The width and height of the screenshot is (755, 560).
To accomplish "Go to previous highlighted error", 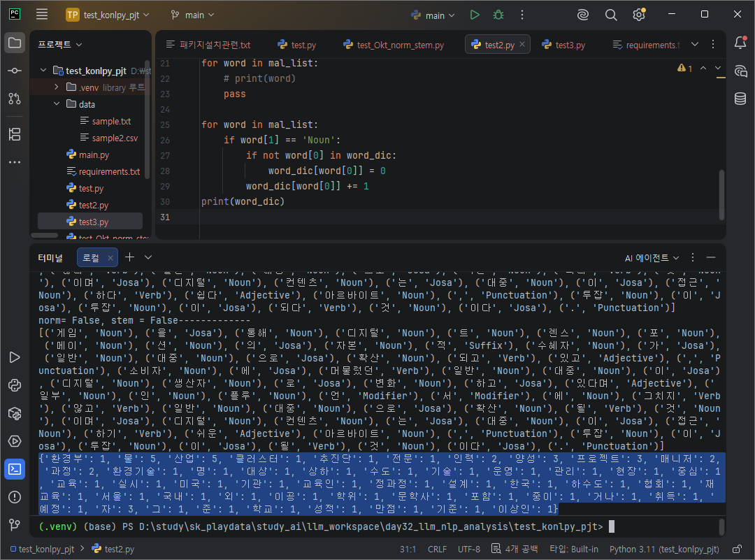I will pos(703,68).
